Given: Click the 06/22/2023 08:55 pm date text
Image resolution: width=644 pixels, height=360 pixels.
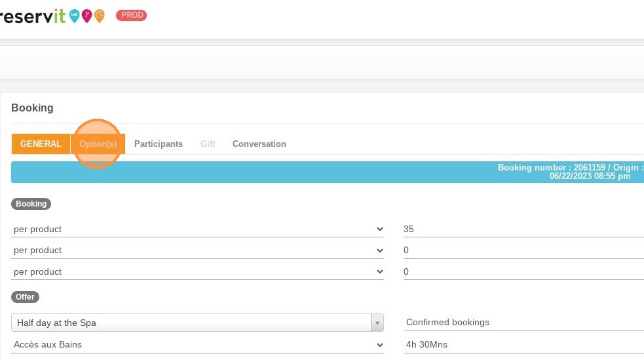Looking at the screenshot, I should tap(590, 176).
